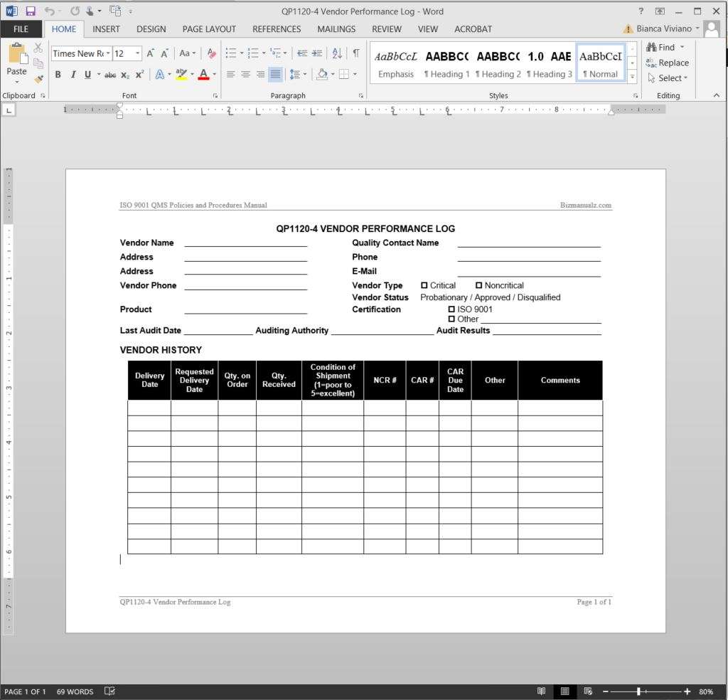Tick the Critical vendor type checkbox
Viewport: 728px width, 700px height.
click(424, 285)
